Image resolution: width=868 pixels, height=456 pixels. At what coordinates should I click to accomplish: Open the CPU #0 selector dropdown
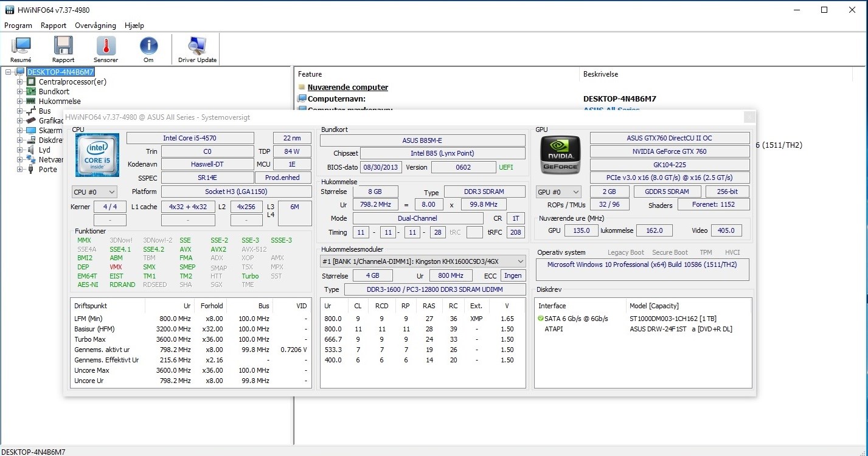[x=94, y=192]
